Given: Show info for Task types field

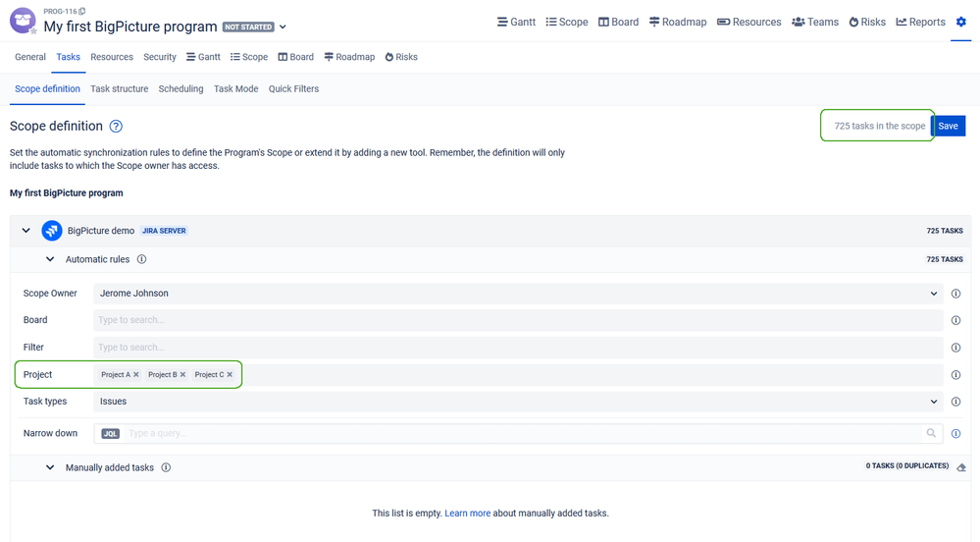Looking at the screenshot, I should pos(955,402).
